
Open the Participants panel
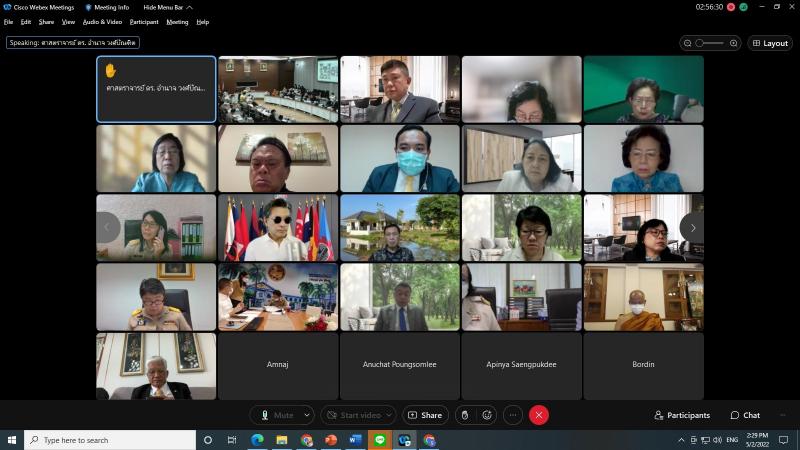(x=682, y=415)
